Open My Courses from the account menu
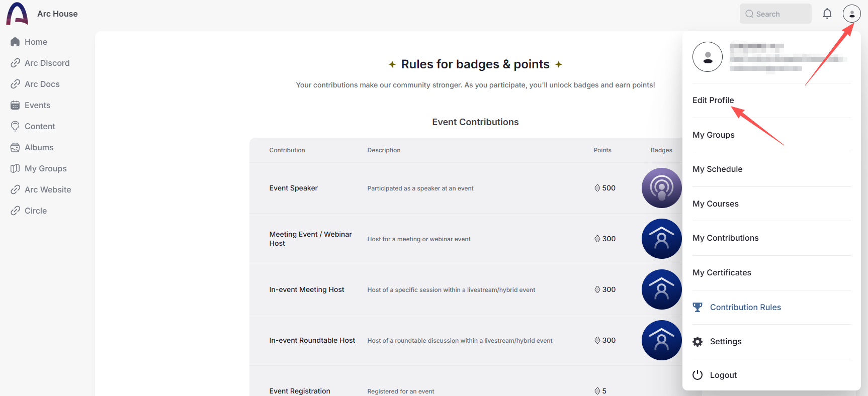This screenshot has width=868, height=396. [x=716, y=204]
